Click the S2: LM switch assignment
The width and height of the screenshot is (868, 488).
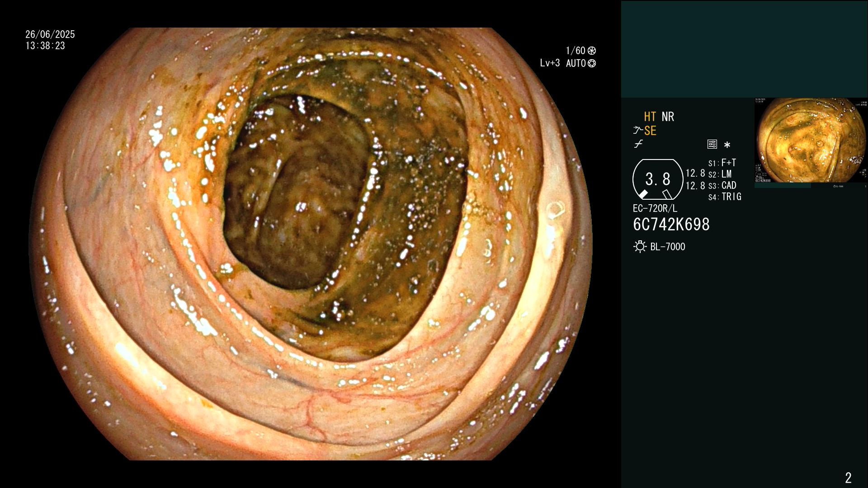point(720,174)
